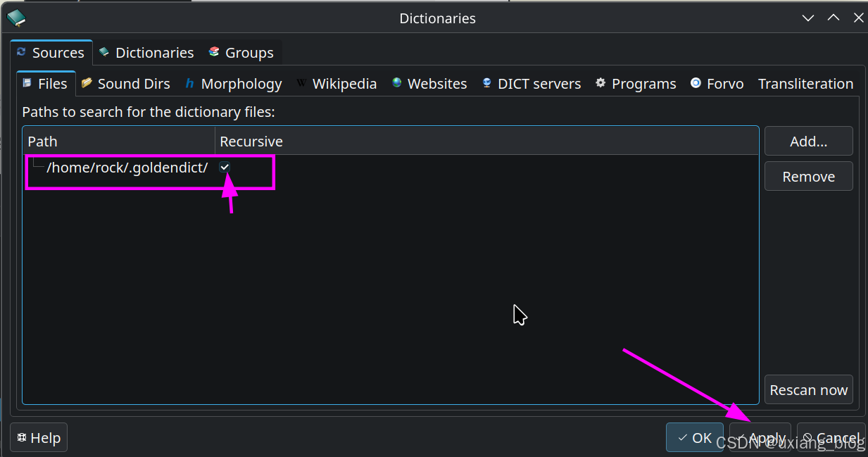Open the Sound Dirs sub-tab
This screenshot has width=868, height=457.
click(x=126, y=84)
